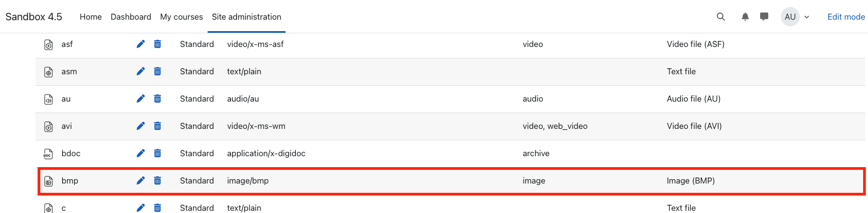Edit the asm file type
The width and height of the screenshot is (868, 213).
pyautogui.click(x=141, y=72)
